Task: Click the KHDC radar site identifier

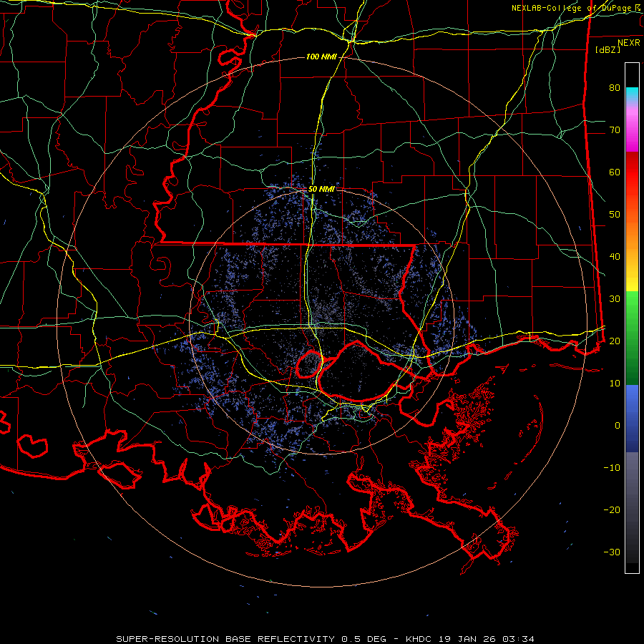Action: point(419,639)
